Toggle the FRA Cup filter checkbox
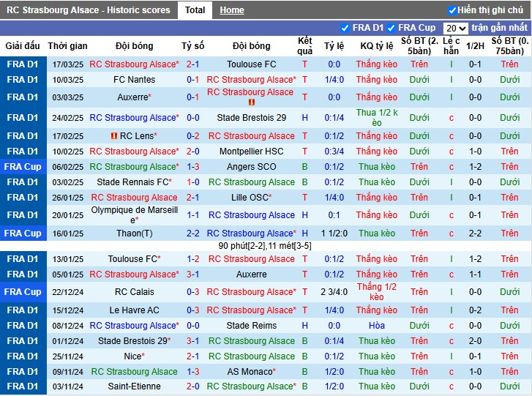The width and height of the screenshot is (532, 396). click(391, 28)
